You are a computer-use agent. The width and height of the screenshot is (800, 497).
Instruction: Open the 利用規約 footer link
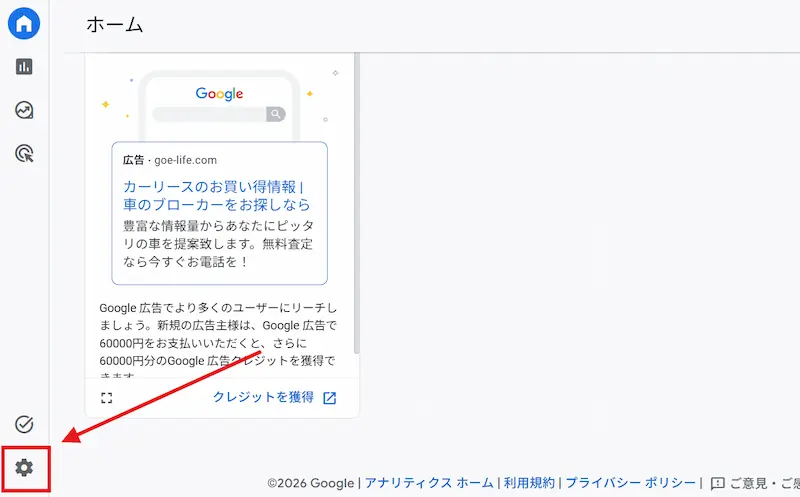(x=529, y=483)
